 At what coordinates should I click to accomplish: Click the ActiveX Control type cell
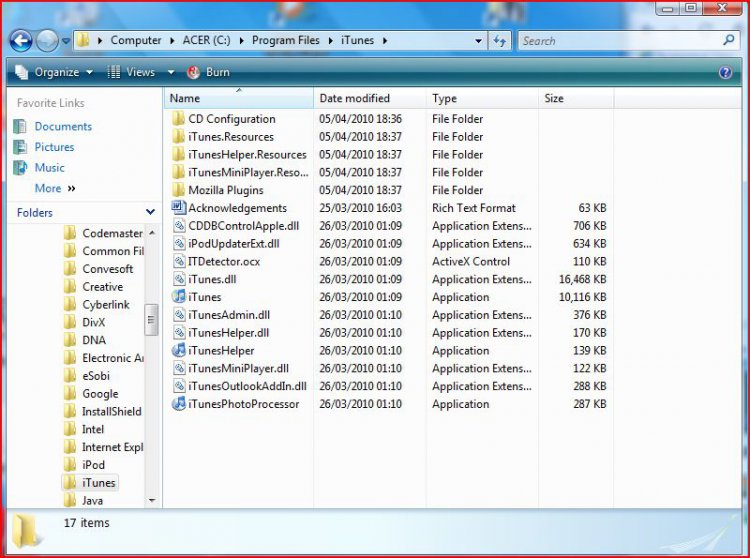(471, 261)
